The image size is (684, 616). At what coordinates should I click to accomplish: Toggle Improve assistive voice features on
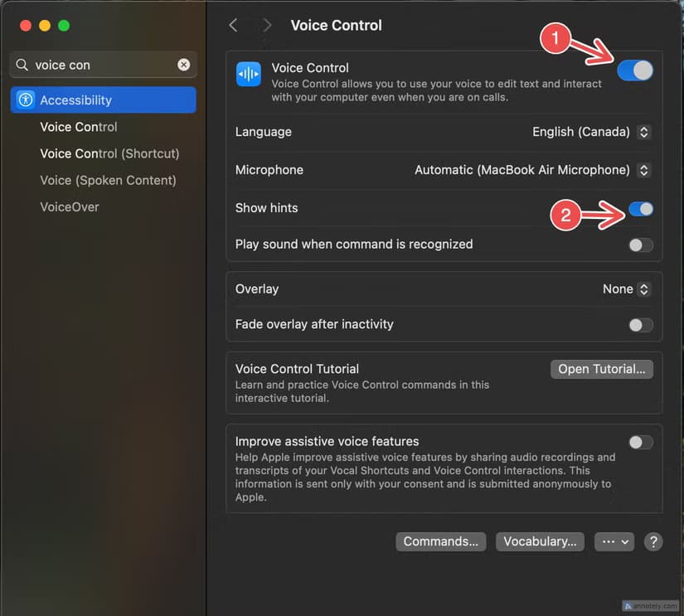(641, 443)
